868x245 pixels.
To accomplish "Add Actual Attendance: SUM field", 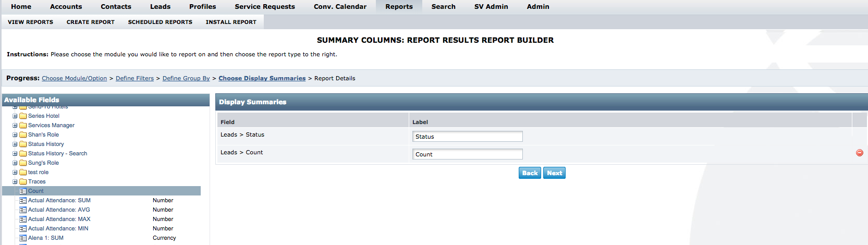I will (x=59, y=200).
